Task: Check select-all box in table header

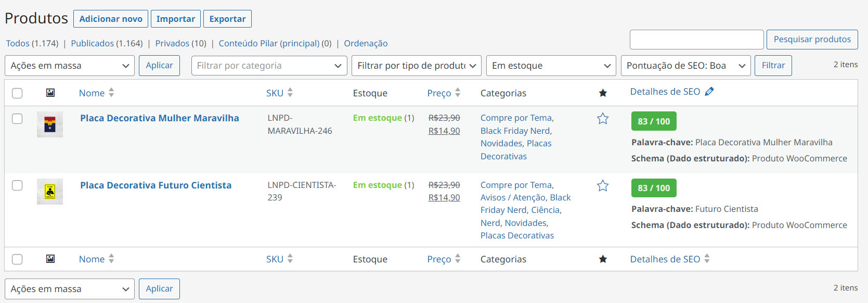Action: click(x=17, y=93)
